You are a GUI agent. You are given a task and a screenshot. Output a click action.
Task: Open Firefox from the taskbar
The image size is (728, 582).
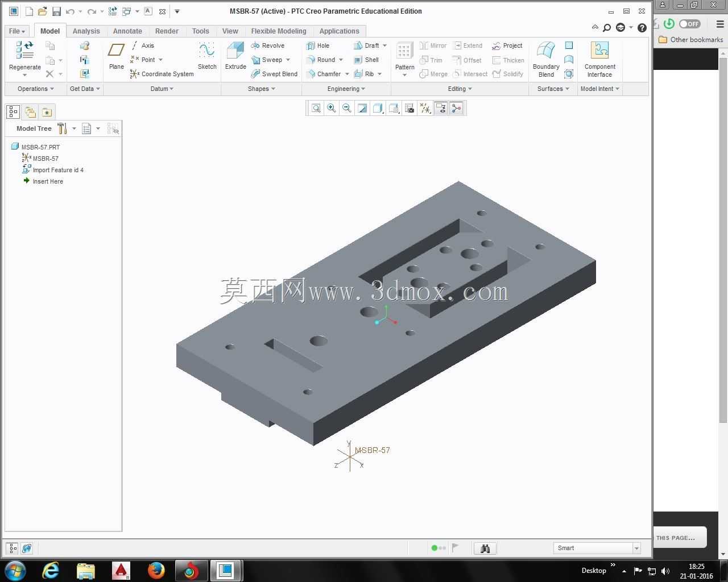point(156,570)
